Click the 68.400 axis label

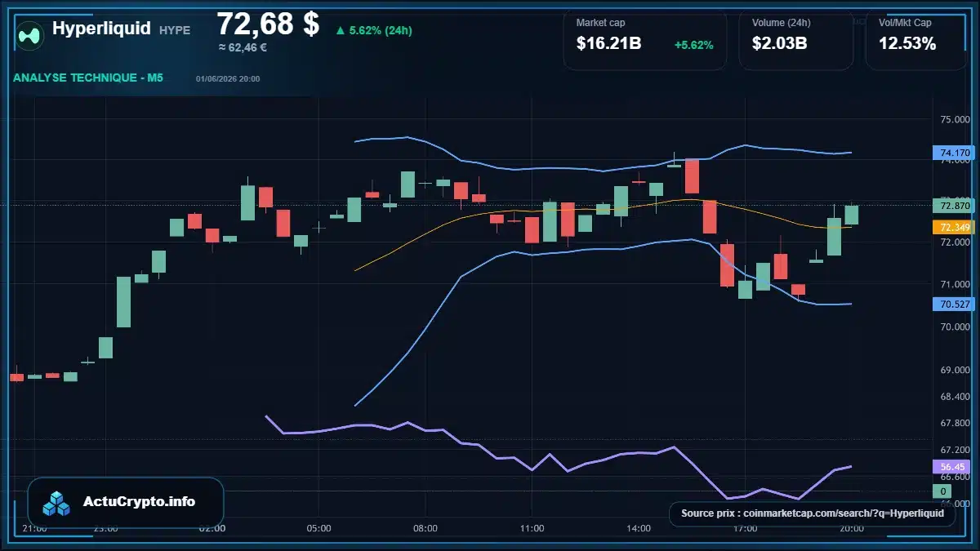point(955,397)
